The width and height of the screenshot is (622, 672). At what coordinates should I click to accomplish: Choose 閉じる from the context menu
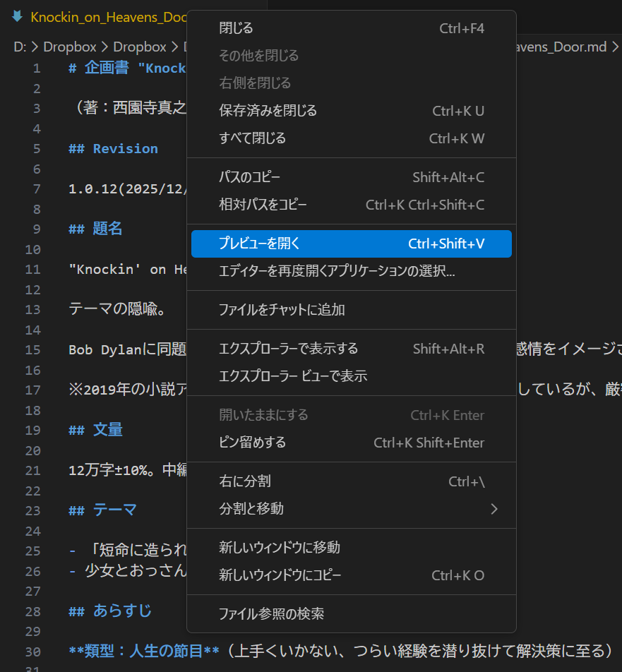pos(236,28)
